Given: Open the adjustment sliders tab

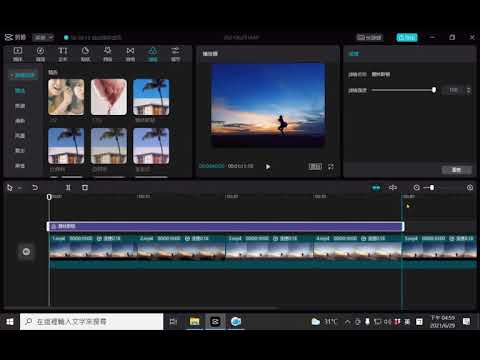Looking at the screenshot, I should coord(175,54).
